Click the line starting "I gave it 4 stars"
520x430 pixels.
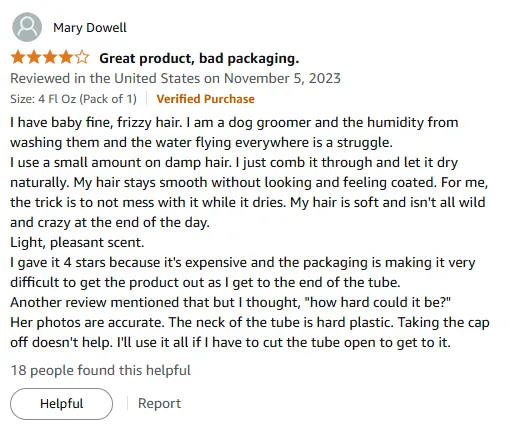click(x=243, y=262)
